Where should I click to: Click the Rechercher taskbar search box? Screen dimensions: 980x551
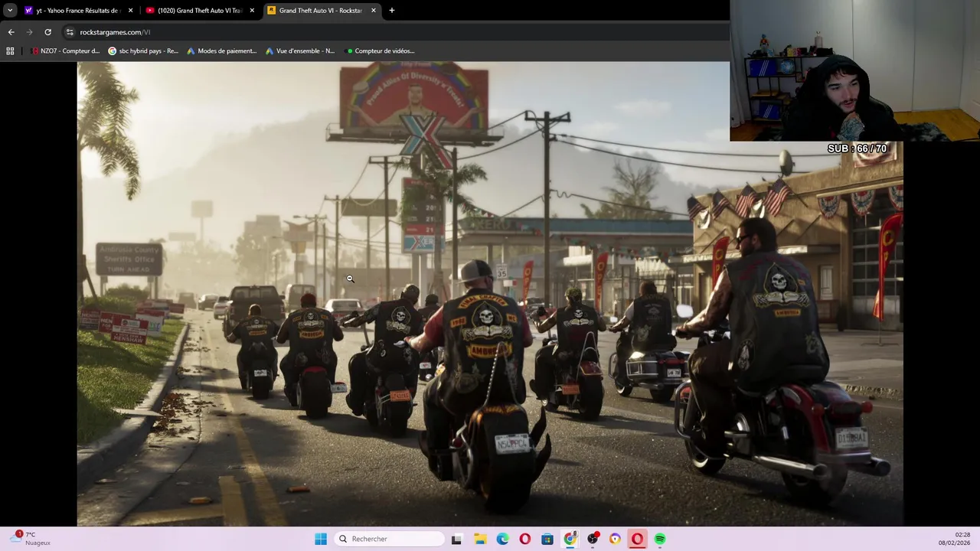click(x=390, y=539)
